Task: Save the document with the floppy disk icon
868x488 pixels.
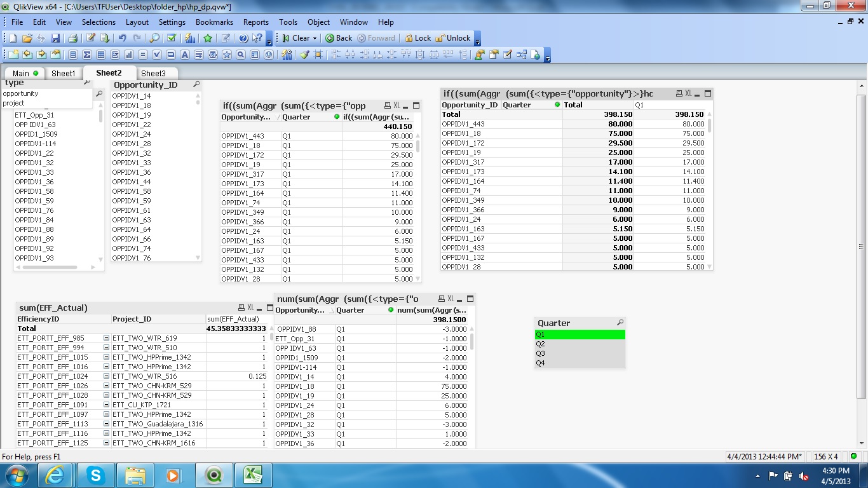Action: (x=55, y=38)
